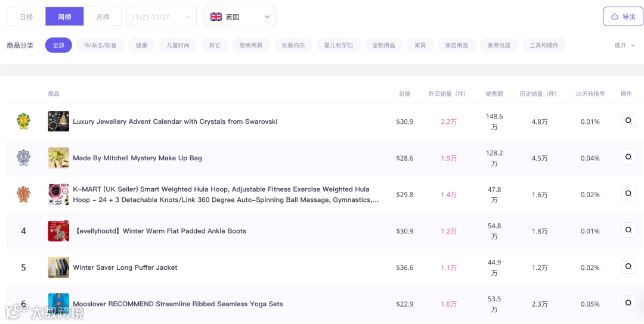
Task: Select the 全部 category filter
Action: [58, 45]
